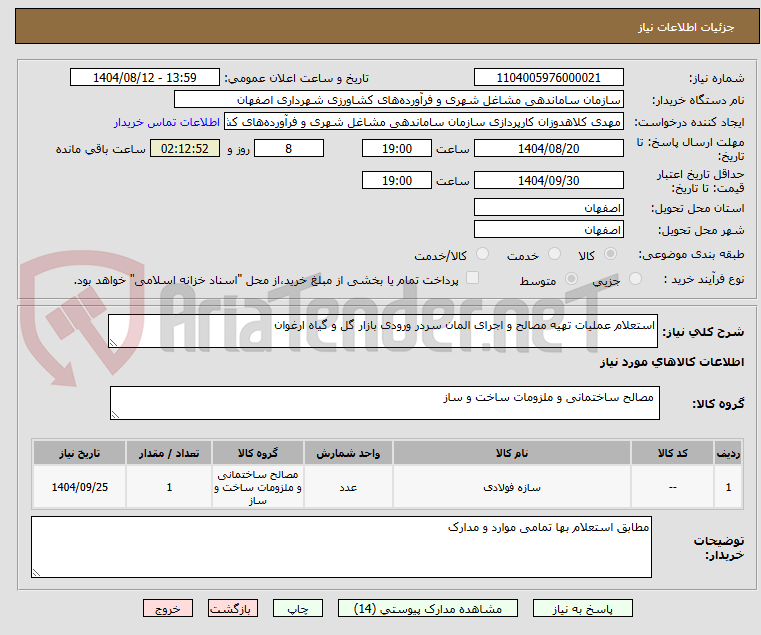Click the ردیف column header
Image resolution: width=761 pixels, height=635 pixels.
728,453
